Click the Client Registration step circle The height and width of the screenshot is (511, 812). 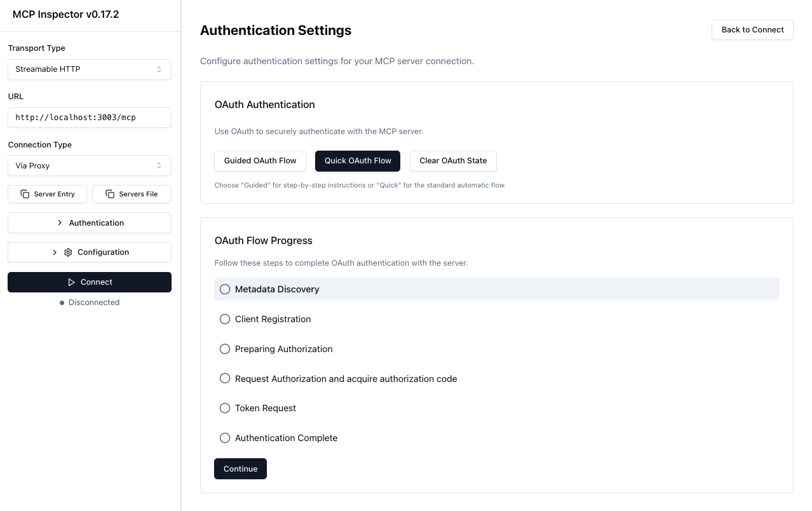click(225, 319)
